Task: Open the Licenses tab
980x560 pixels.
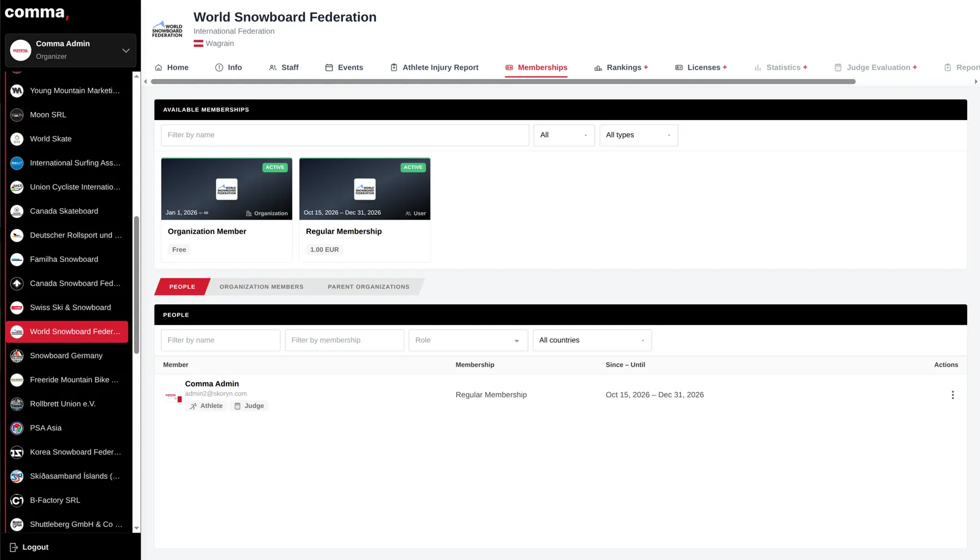Action: [x=701, y=67]
